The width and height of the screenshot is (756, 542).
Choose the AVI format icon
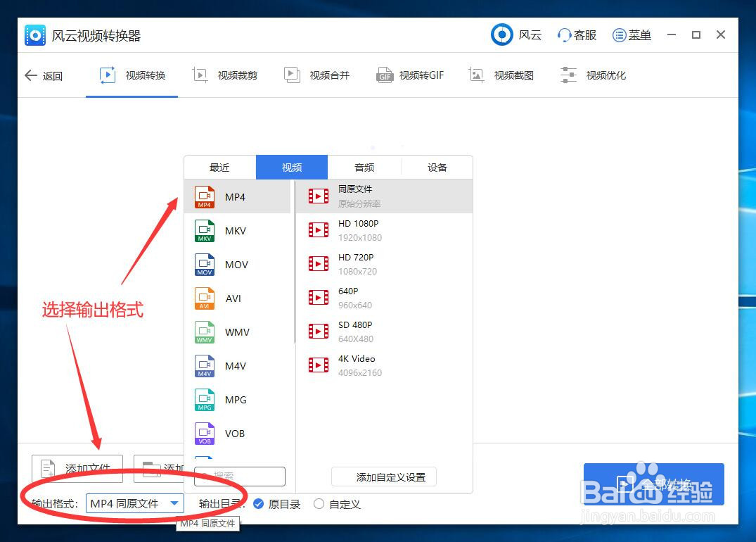[205, 298]
